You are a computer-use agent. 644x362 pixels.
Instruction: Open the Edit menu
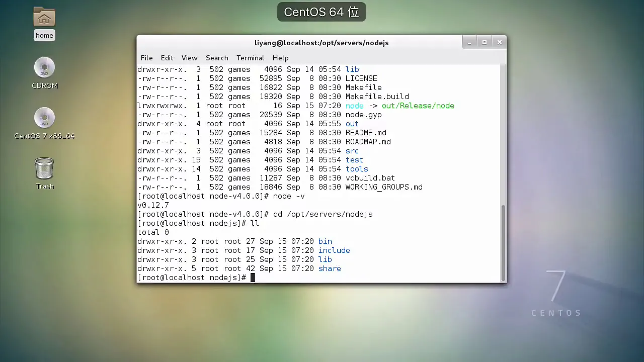coord(167,58)
